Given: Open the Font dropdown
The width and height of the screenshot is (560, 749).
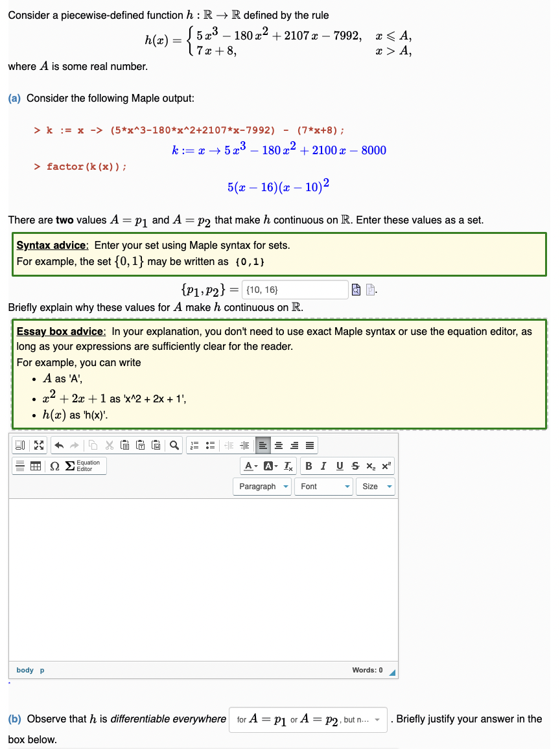Looking at the screenshot, I should pos(323,487).
